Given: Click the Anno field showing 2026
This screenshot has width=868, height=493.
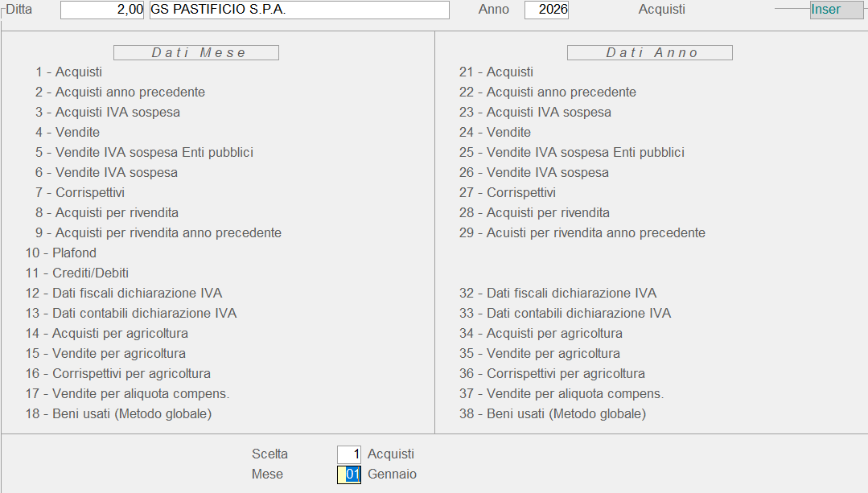Looking at the screenshot, I should (546, 10).
